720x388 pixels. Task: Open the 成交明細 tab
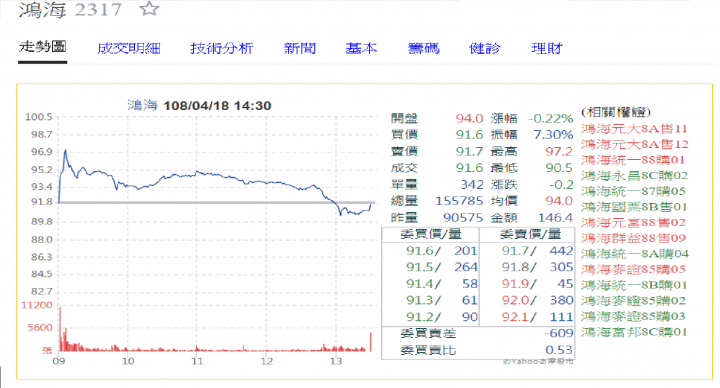[x=129, y=48]
